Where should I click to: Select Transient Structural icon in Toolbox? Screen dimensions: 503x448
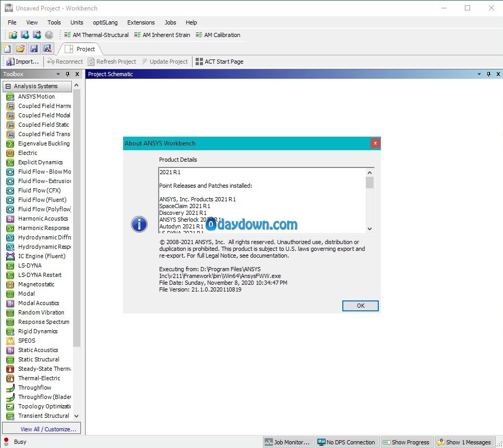click(10, 416)
